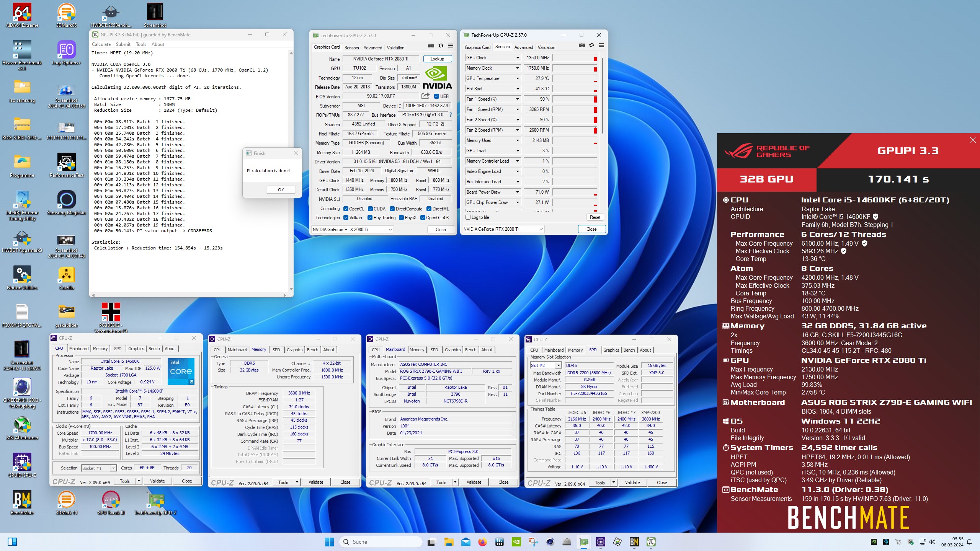Image resolution: width=980 pixels, height=551 pixels.
Task: Open MSI Afterburner desktop icon
Action: coord(22,428)
